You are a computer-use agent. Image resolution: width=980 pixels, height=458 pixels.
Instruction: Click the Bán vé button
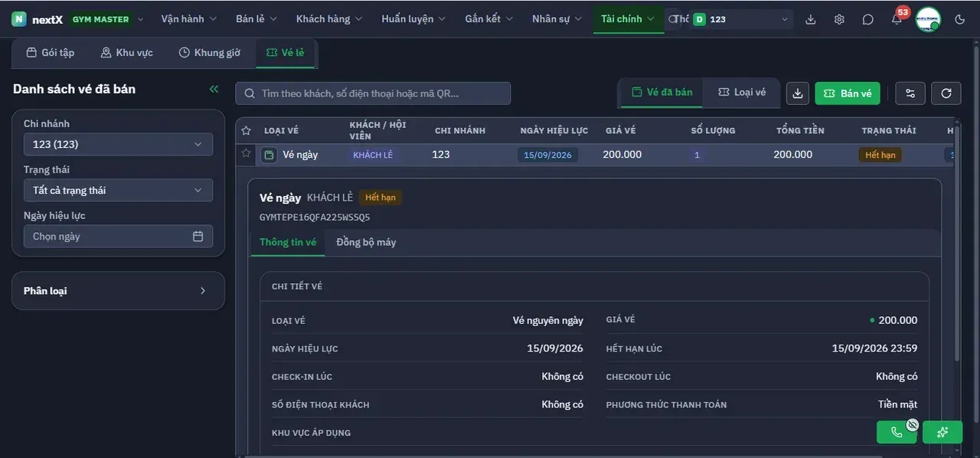point(848,93)
